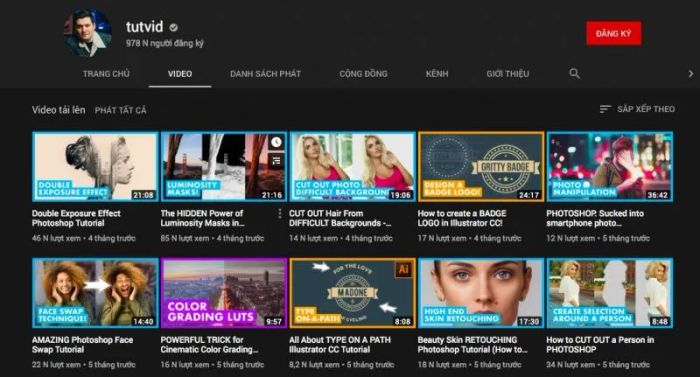This screenshot has width=700, height=377.
Task: Open the channel search magnifier icon
Action: point(575,73)
